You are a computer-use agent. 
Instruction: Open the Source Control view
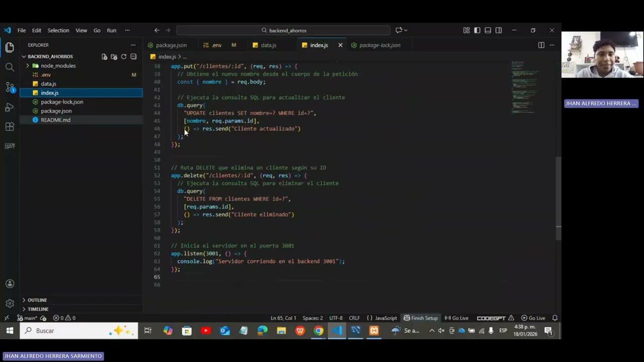pyautogui.click(x=10, y=87)
